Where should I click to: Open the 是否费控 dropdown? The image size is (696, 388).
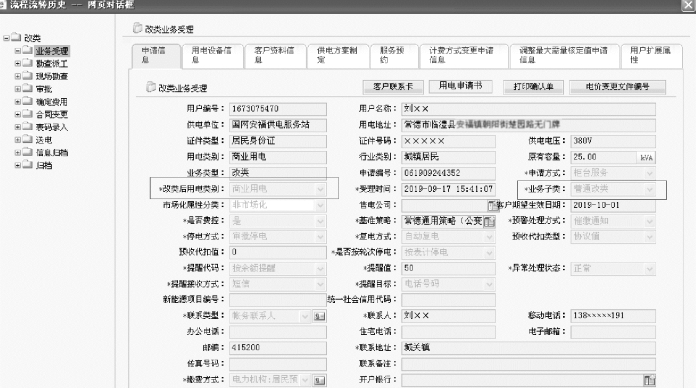click(x=320, y=221)
